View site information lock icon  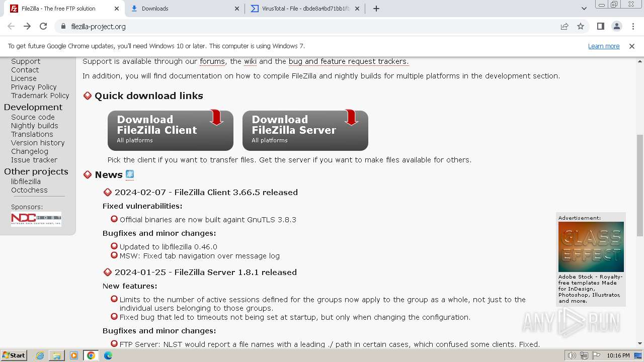point(63,26)
